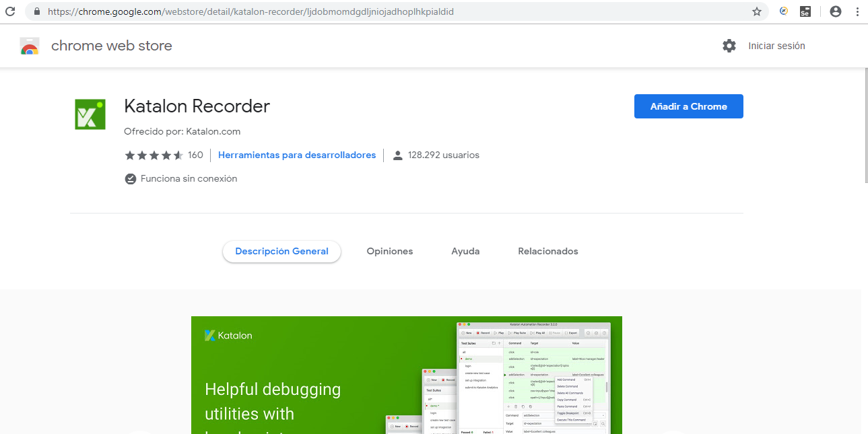
Task: Open the Ayuda tab
Action: click(x=465, y=251)
